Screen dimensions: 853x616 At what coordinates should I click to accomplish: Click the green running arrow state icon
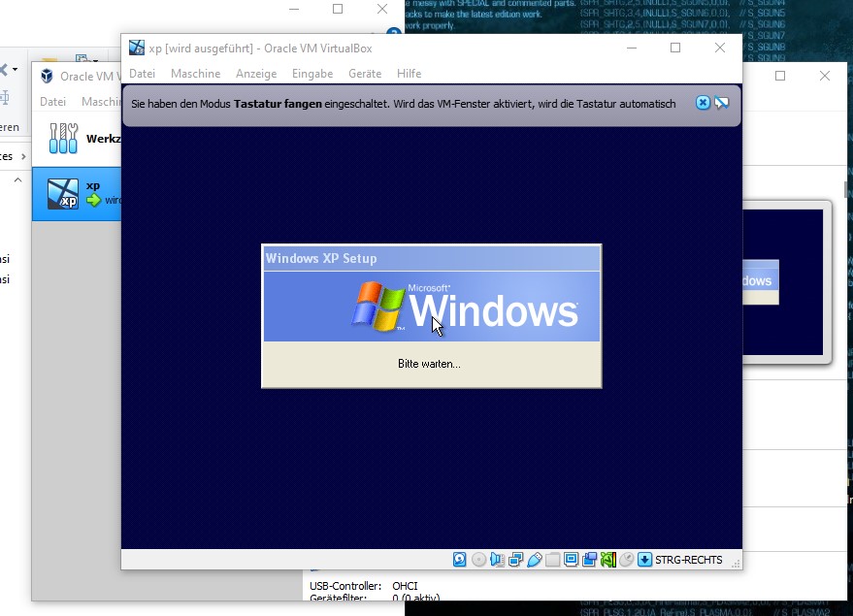(93, 200)
